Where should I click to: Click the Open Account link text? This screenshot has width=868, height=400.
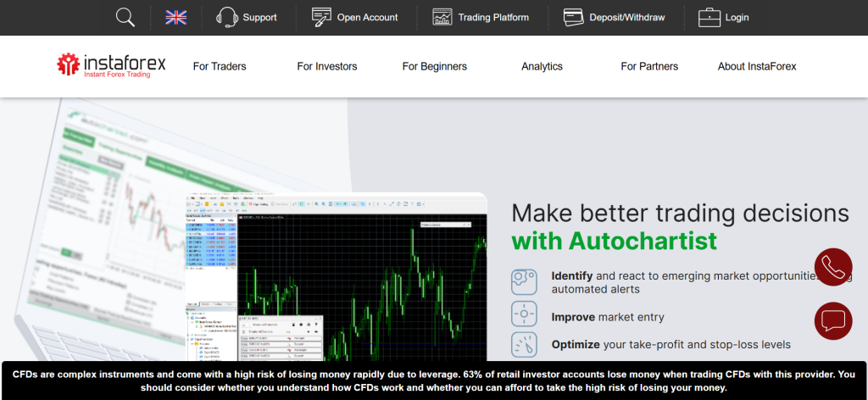(x=368, y=18)
